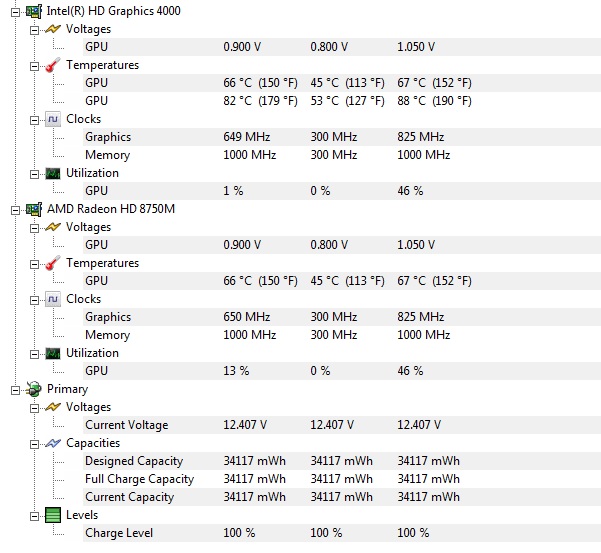
Task: Click the AMD Clocks waveform icon
Action: click(x=52, y=299)
